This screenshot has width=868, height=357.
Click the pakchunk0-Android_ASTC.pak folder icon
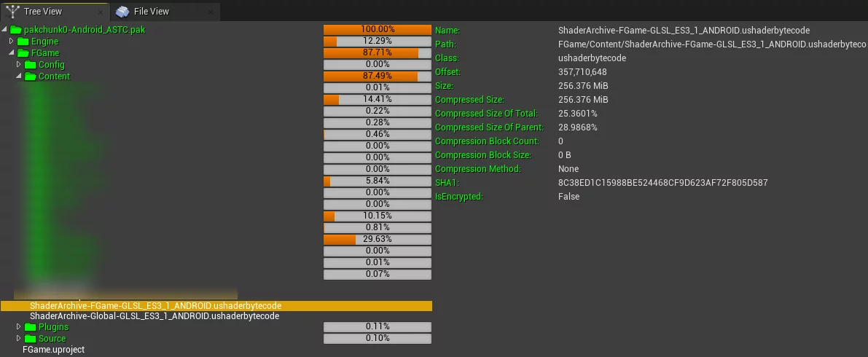15,30
